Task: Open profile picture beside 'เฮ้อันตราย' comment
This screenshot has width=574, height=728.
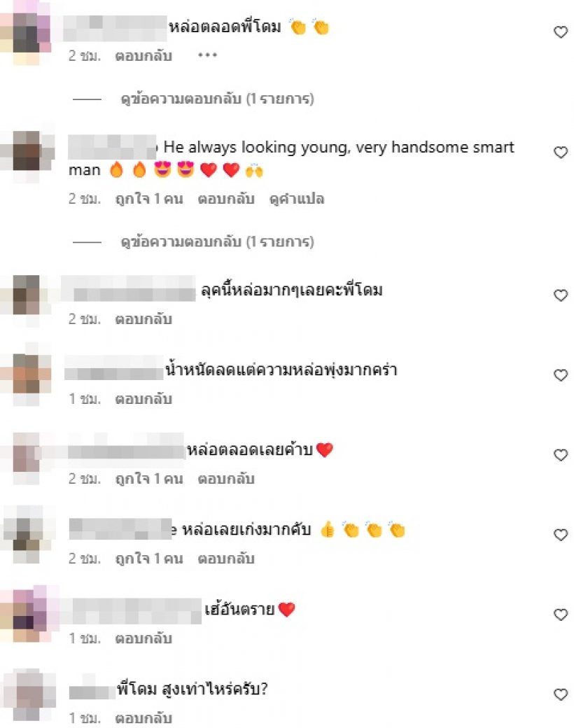Action: pos(29,615)
